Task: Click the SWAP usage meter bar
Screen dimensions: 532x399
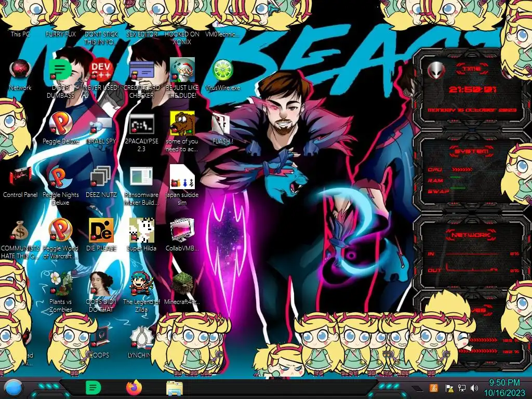Action: tap(458, 188)
